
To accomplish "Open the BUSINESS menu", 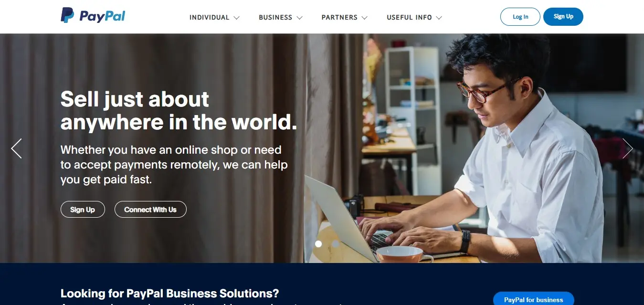I will click(275, 17).
